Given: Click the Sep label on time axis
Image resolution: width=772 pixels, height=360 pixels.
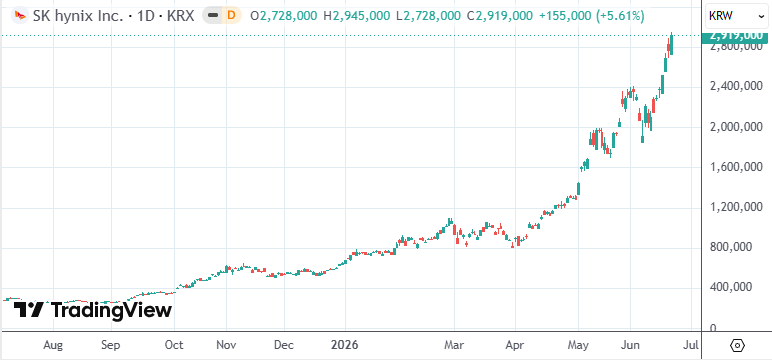Looking at the screenshot, I should (x=111, y=345).
